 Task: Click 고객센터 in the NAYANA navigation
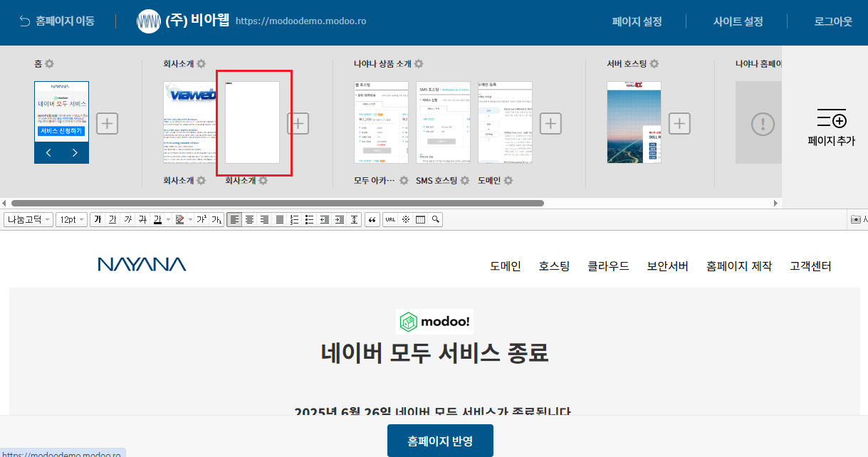pos(810,266)
